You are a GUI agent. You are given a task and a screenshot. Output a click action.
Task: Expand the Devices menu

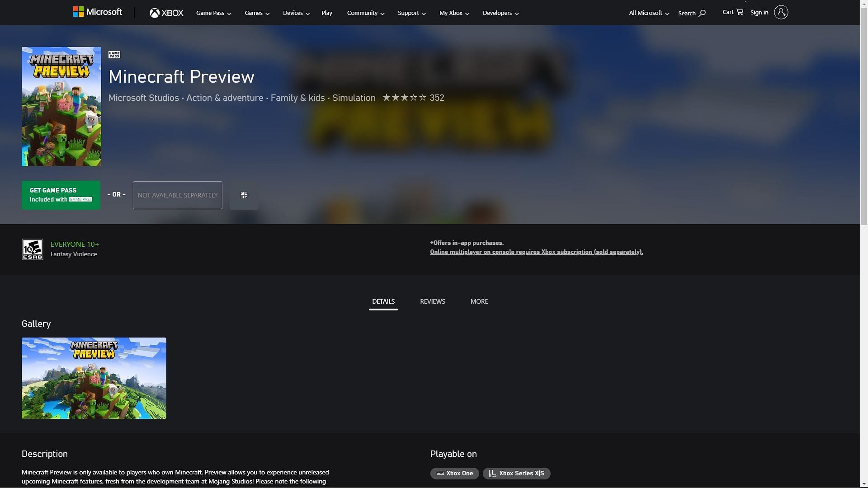click(x=296, y=13)
